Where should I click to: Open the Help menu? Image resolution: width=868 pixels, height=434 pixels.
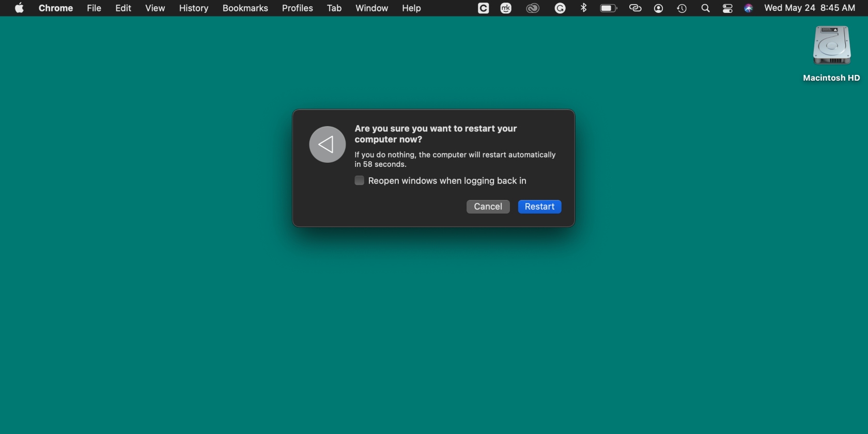click(411, 8)
